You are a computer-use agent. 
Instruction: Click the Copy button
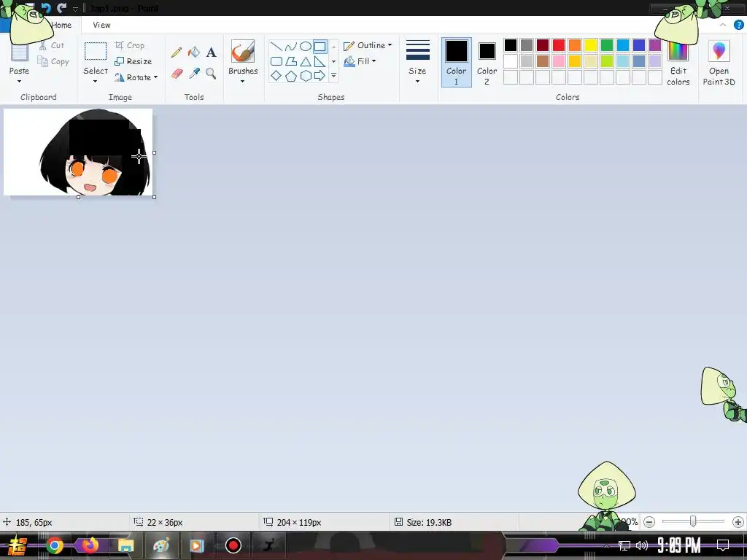(53, 61)
